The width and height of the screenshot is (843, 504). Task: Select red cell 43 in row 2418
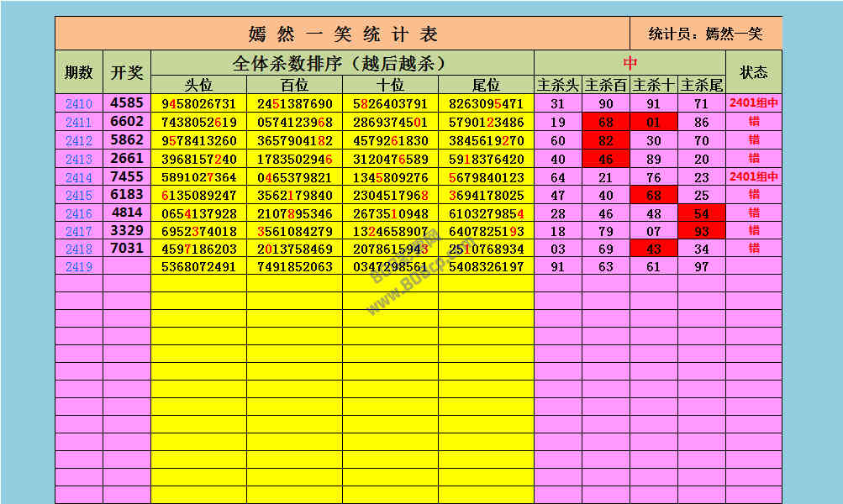pos(653,249)
